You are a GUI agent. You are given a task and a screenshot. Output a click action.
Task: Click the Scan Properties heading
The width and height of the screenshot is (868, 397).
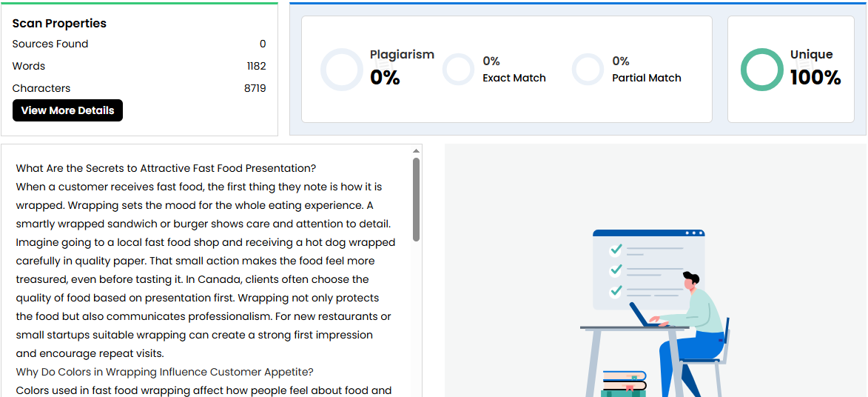pos(59,23)
